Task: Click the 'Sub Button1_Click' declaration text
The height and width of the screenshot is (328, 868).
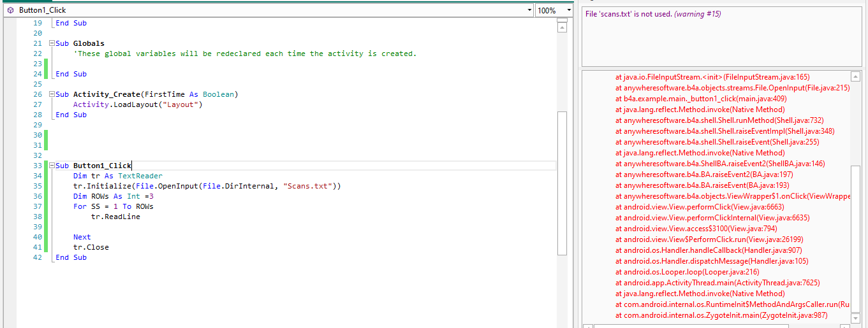Action: tap(93, 166)
